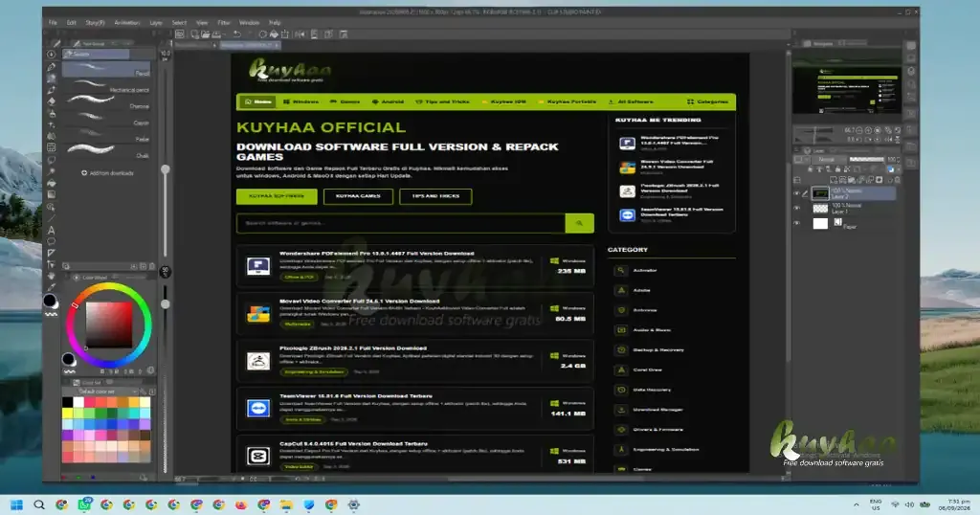Open the Edit menu

71,23
